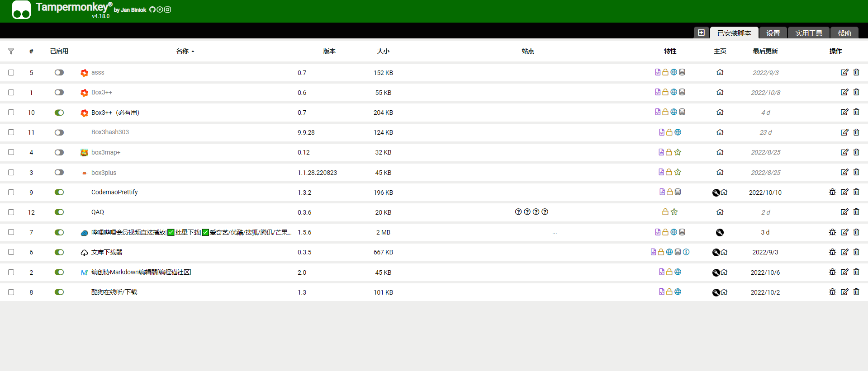Open the 实用工具 tab

(809, 33)
